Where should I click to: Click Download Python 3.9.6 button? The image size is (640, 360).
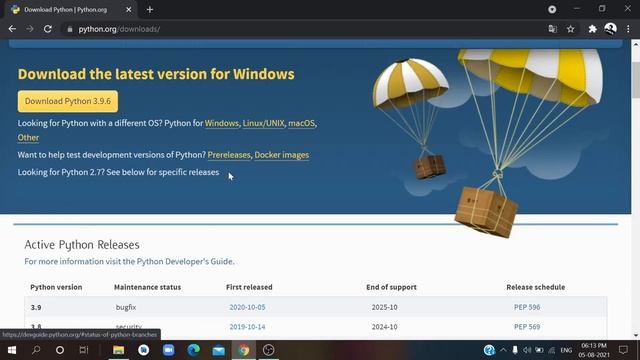coord(68,101)
